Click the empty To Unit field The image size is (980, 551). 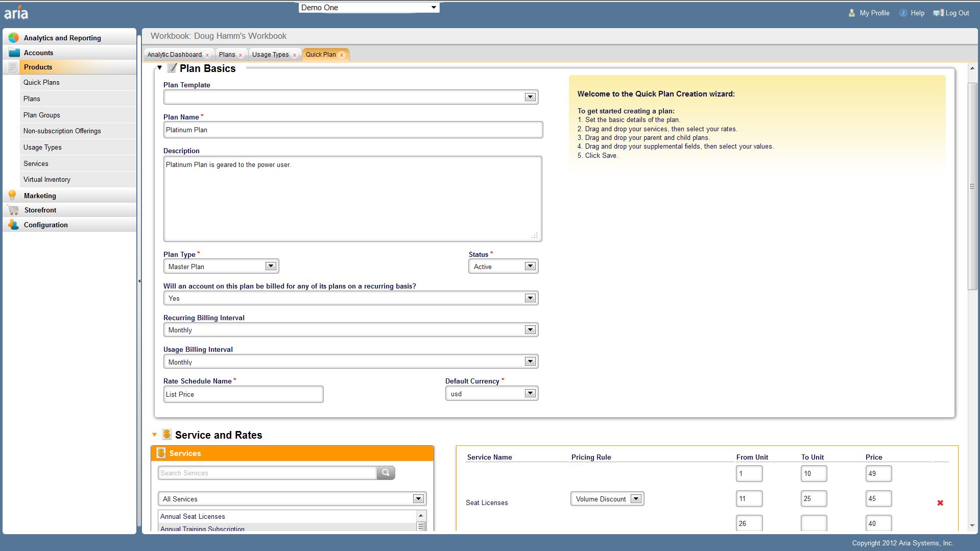pyautogui.click(x=814, y=523)
